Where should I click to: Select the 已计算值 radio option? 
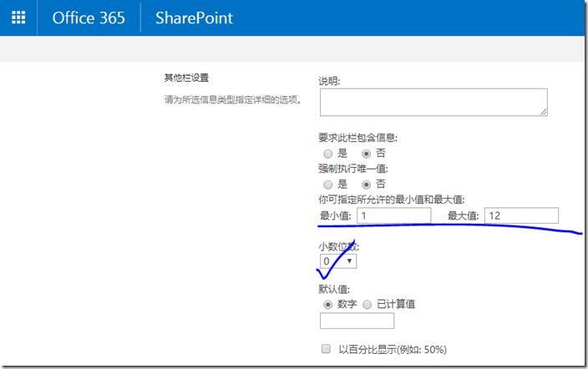[x=367, y=305]
